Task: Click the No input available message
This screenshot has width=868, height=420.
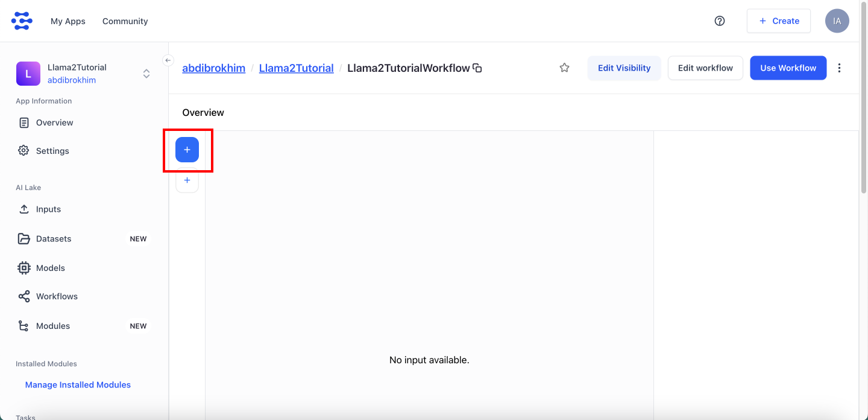Action: (429, 360)
